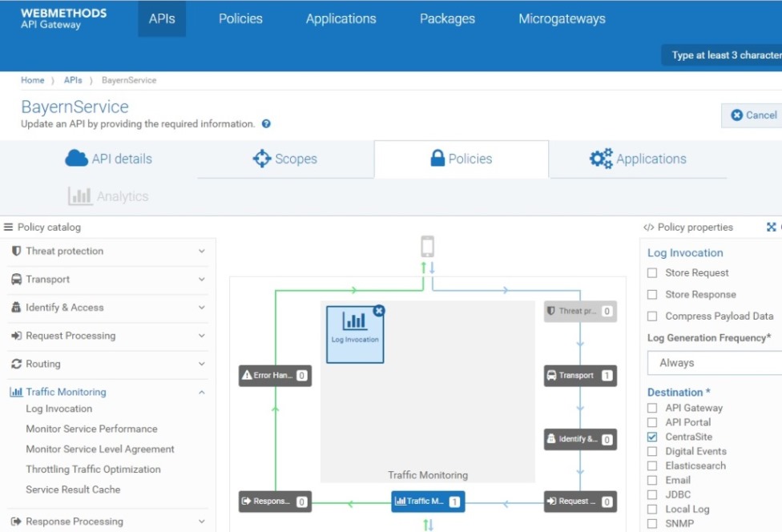Check API Gateway as a destination

click(x=652, y=408)
